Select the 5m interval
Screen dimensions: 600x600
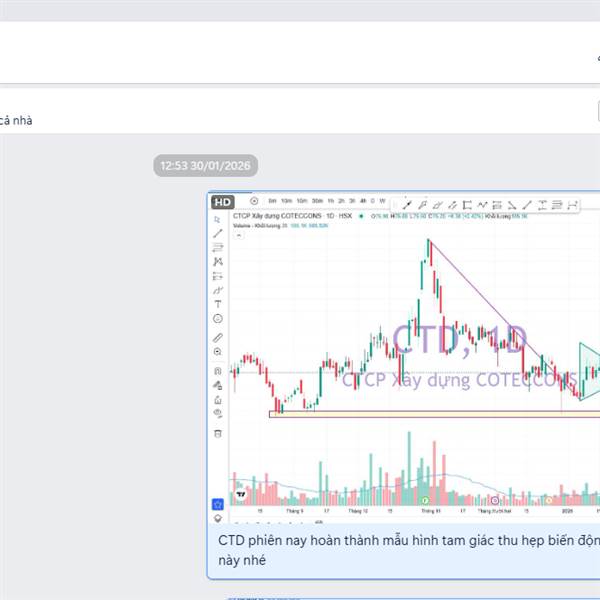click(x=272, y=201)
